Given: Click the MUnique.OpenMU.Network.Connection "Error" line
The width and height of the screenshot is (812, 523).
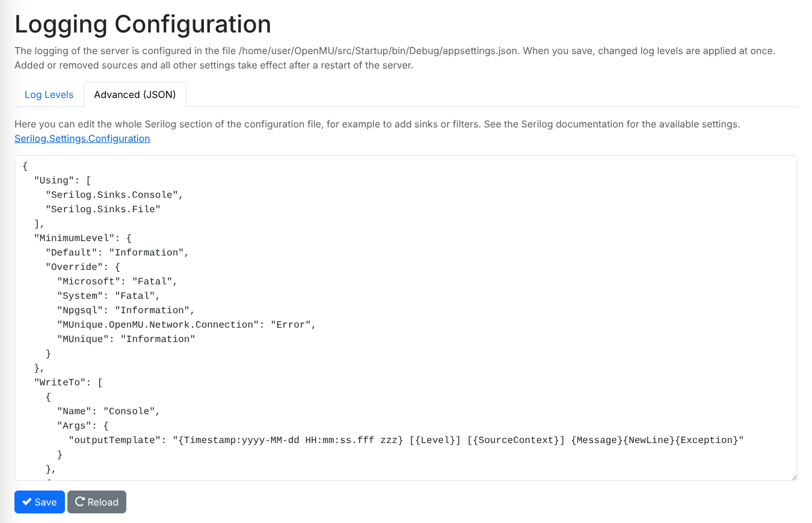Looking at the screenshot, I should coord(186,325).
